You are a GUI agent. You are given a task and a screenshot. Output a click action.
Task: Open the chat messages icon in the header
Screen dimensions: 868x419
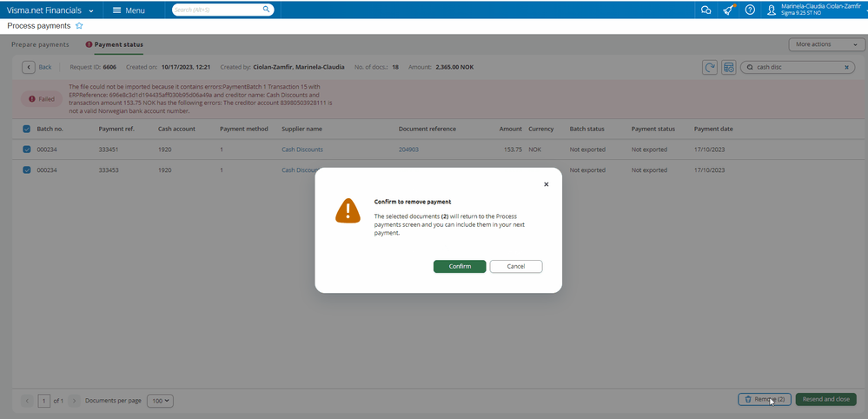click(706, 10)
